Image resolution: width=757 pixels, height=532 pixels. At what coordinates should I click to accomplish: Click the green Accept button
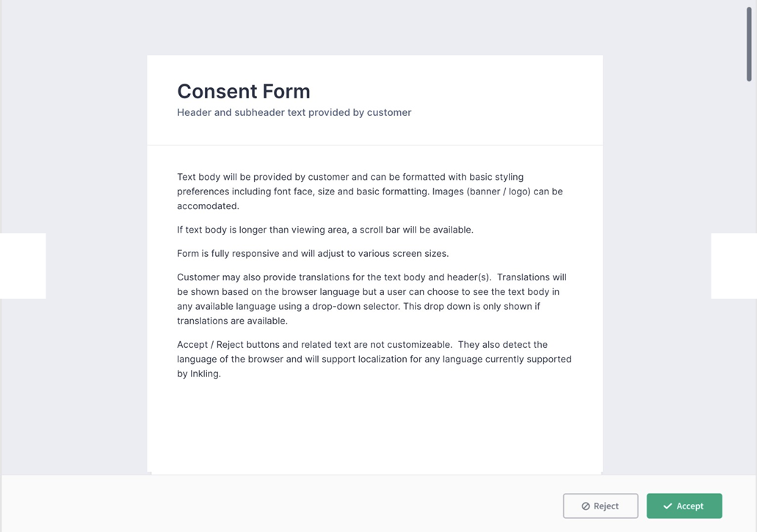click(684, 506)
